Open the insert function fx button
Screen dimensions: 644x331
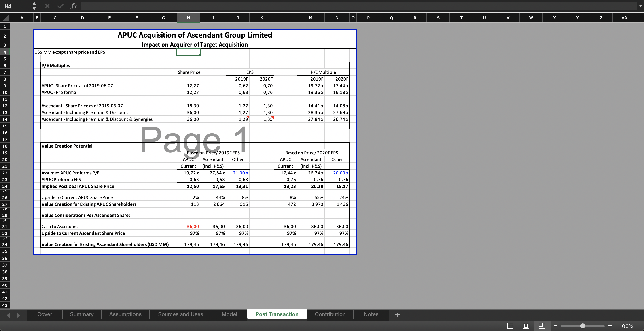coord(74,6)
